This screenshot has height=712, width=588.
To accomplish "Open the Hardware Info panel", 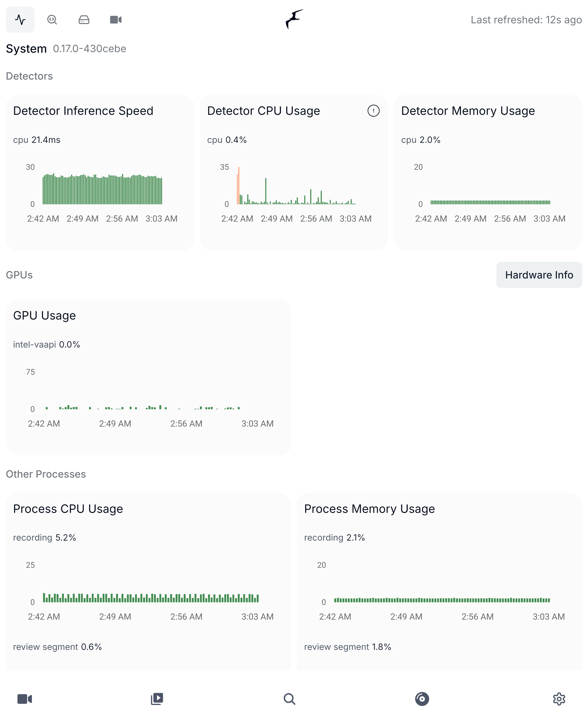I will click(539, 275).
